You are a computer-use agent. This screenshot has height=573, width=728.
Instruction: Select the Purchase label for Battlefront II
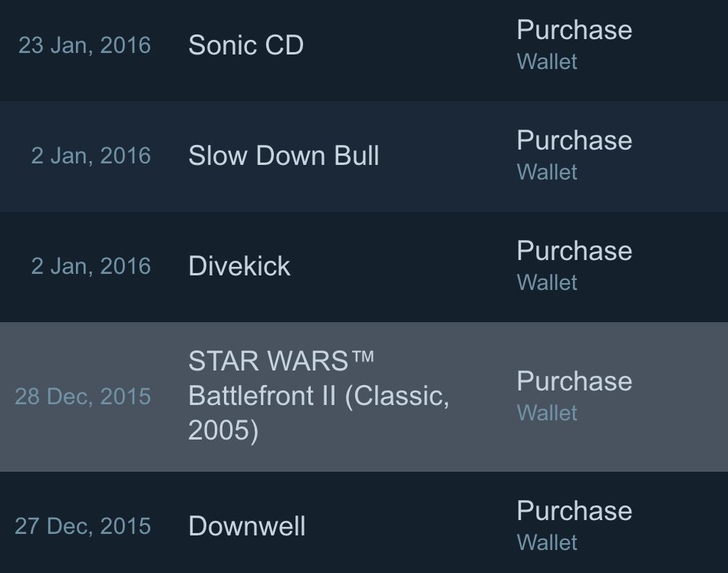tap(574, 381)
